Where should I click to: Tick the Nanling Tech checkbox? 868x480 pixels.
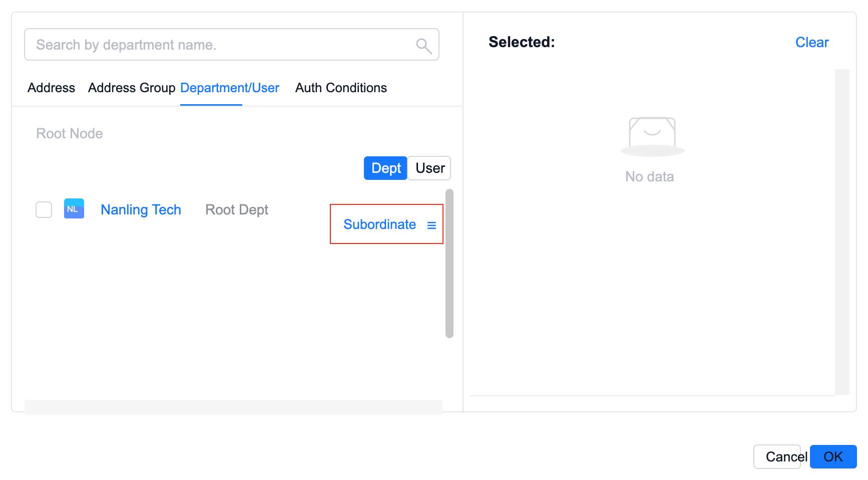click(x=44, y=209)
